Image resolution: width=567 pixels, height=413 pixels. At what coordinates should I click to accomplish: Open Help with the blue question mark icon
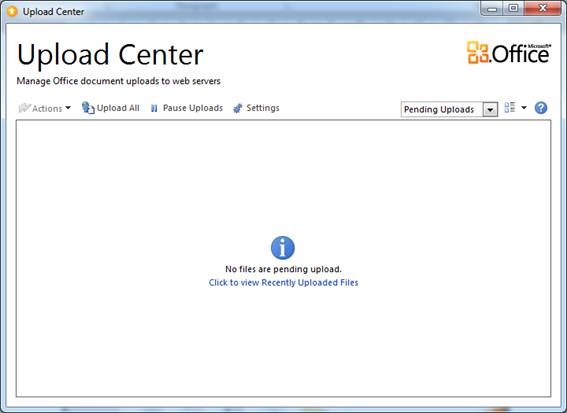(x=541, y=108)
